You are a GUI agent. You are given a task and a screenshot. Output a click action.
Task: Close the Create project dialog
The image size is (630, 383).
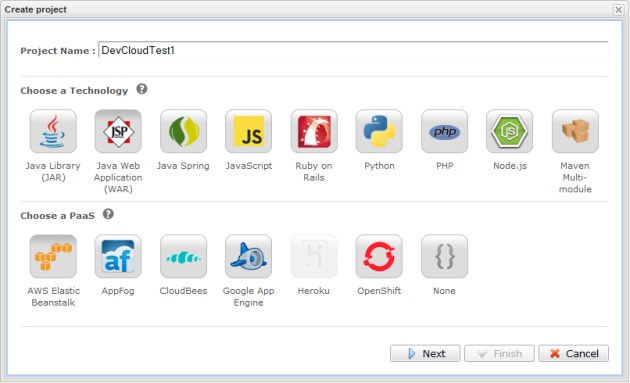[619, 9]
